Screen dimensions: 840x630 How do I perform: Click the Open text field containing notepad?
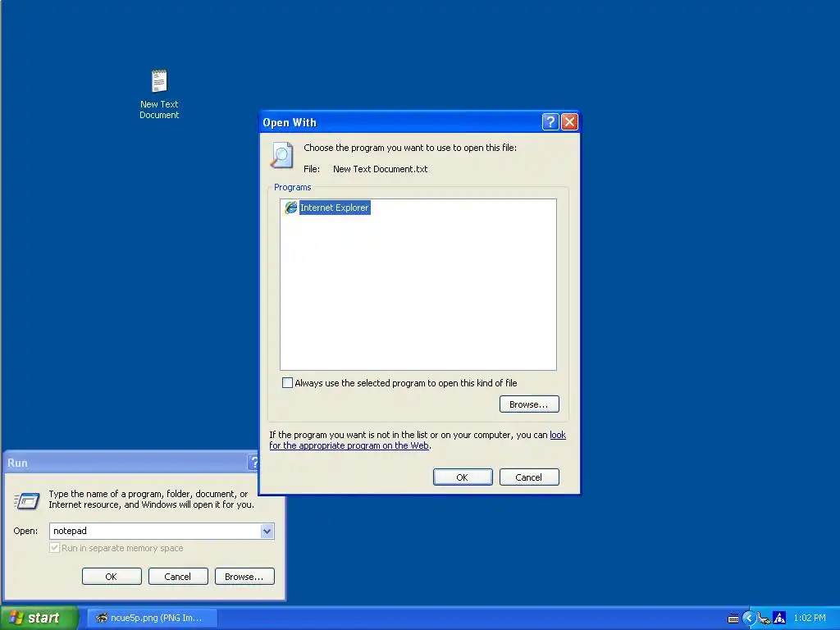pyautogui.click(x=155, y=531)
